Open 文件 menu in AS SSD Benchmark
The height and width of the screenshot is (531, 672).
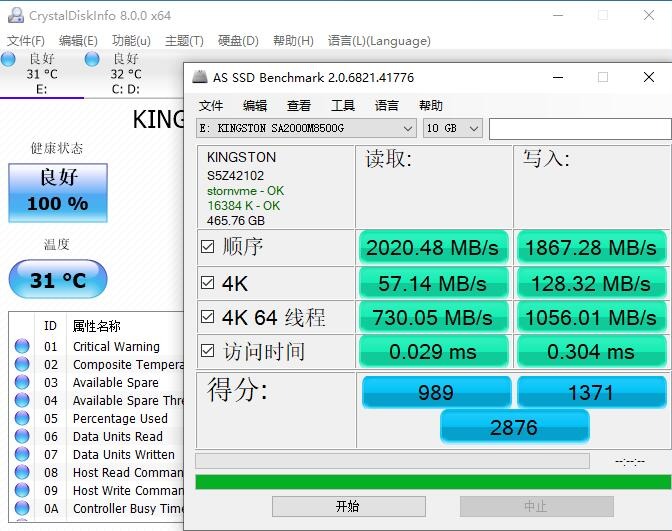211,105
